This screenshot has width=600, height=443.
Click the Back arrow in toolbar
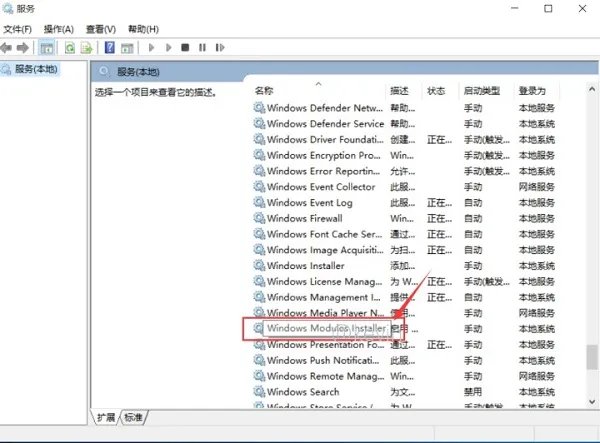8,47
